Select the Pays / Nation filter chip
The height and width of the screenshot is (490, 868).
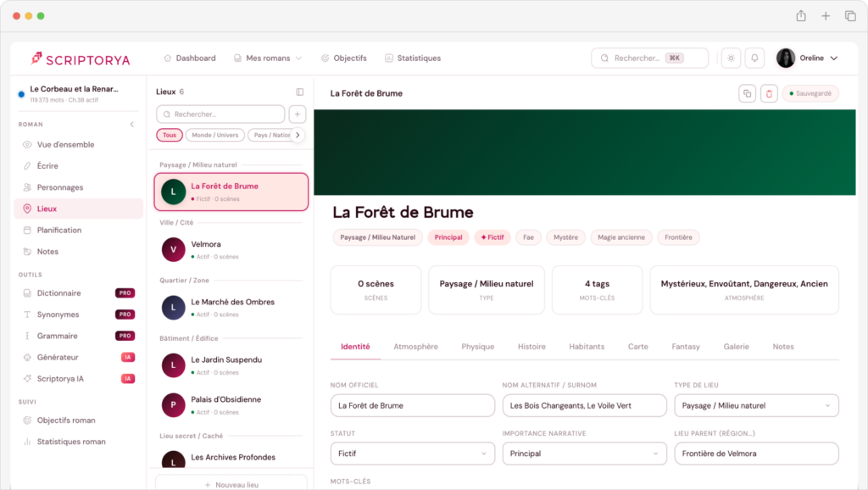point(270,135)
